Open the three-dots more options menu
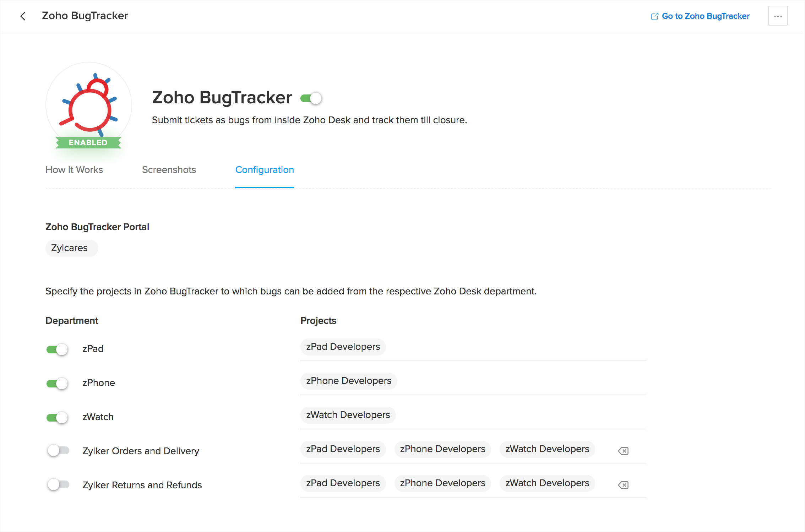The width and height of the screenshot is (805, 532). coord(778,16)
